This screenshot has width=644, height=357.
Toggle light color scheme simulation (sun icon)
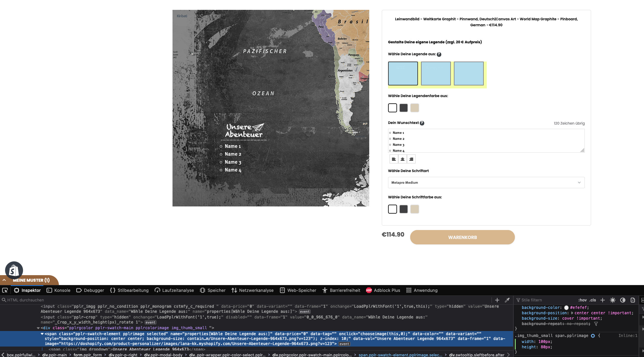[613, 300]
